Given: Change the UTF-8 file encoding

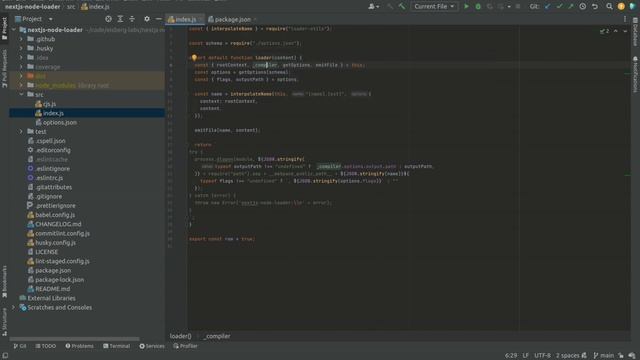Looking at the screenshot, I should [542, 356].
